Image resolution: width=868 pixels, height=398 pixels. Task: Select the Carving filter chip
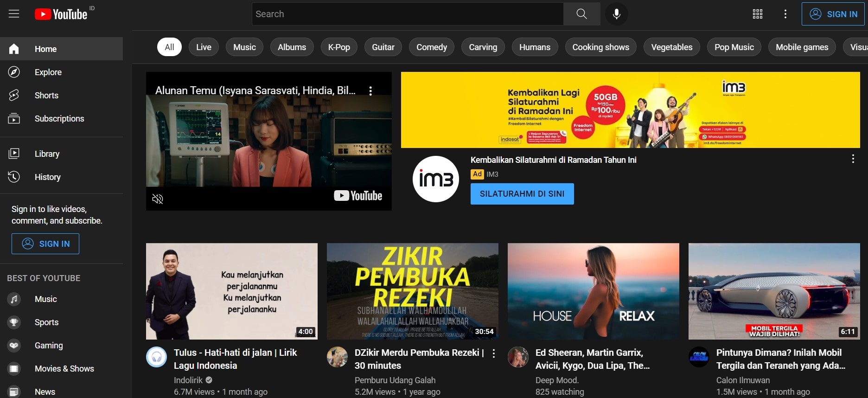(x=483, y=47)
